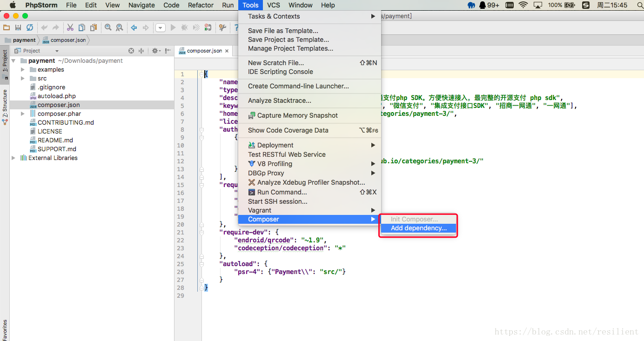Click Scroll from Source crosshair icon
This screenshot has width=644, height=341.
coord(131,51)
